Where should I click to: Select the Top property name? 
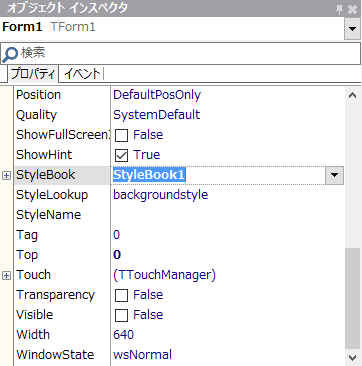27,255
